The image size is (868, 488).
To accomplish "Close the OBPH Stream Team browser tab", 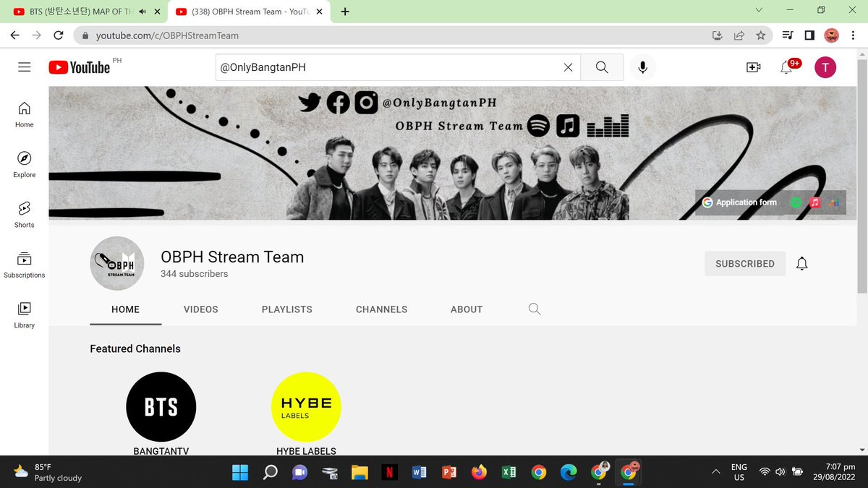I will tap(319, 12).
